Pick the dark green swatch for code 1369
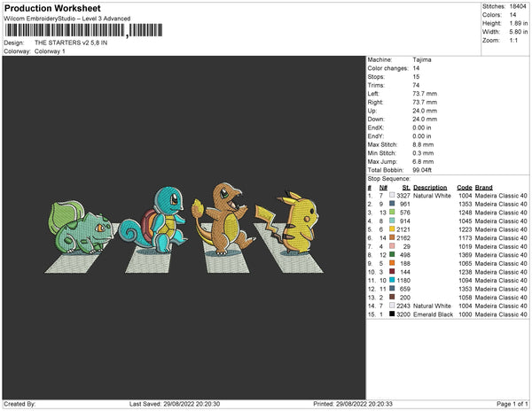This screenshot has width=532, height=411. click(392, 254)
